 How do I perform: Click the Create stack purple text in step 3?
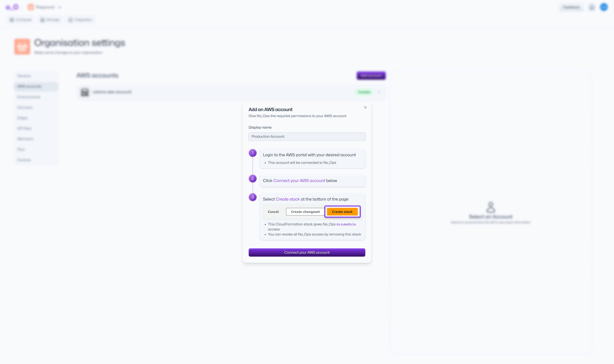click(x=288, y=199)
